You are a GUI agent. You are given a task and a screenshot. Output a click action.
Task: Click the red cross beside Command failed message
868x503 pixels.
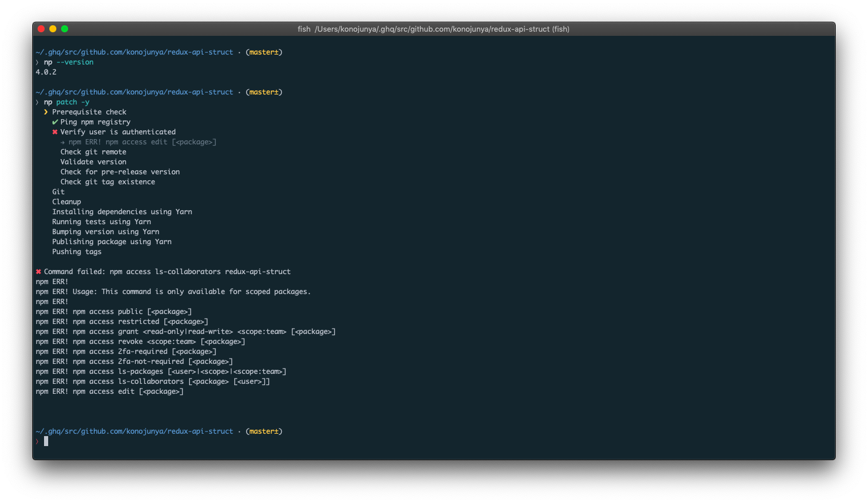tap(38, 271)
